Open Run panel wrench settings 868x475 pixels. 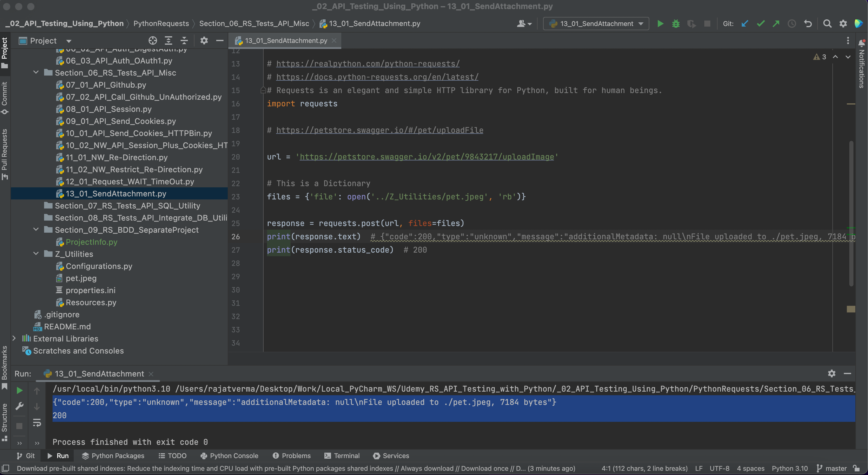pyautogui.click(x=20, y=406)
